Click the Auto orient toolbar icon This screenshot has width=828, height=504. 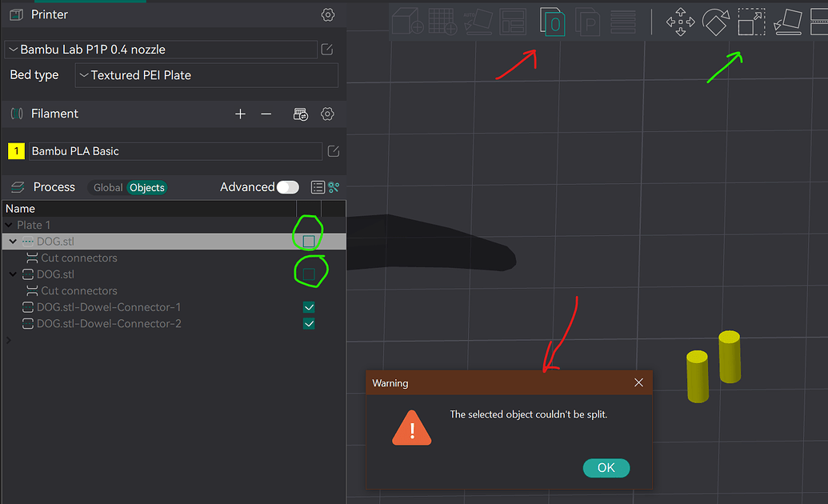click(478, 22)
